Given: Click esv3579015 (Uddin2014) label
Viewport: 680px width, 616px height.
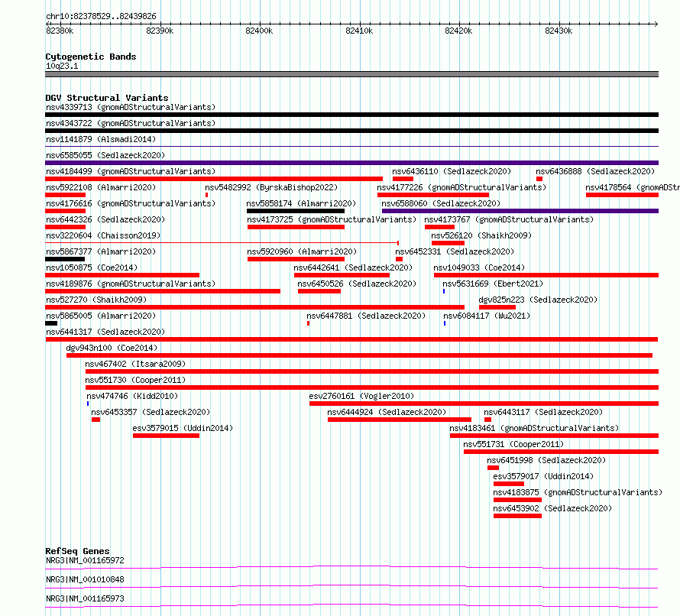Looking at the screenshot, I should pyautogui.click(x=183, y=428).
